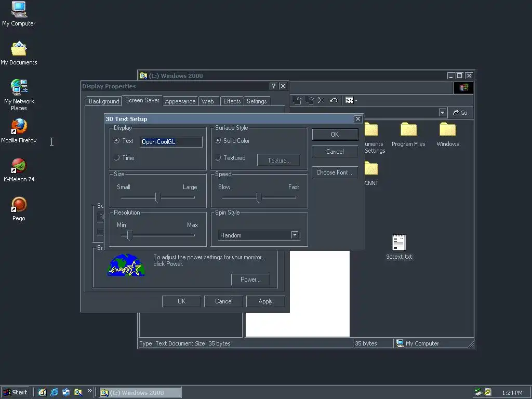Screen dimensions: 532x399
Task: Click the Speed slider thumb
Action: coord(259,197)
